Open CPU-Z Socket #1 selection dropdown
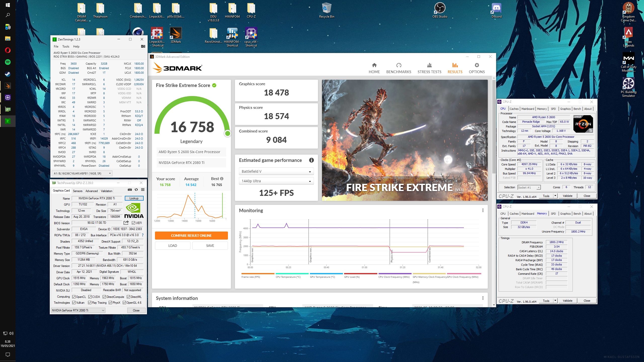 [529, 187]
